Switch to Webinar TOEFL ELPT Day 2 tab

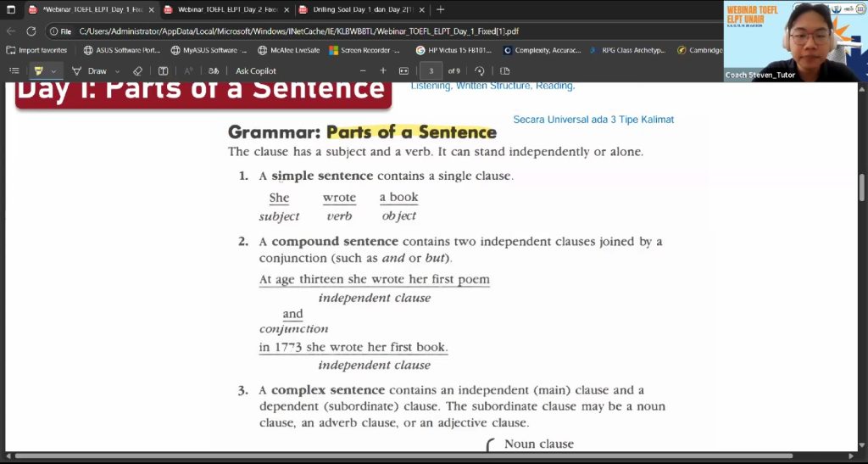point(227,9)
